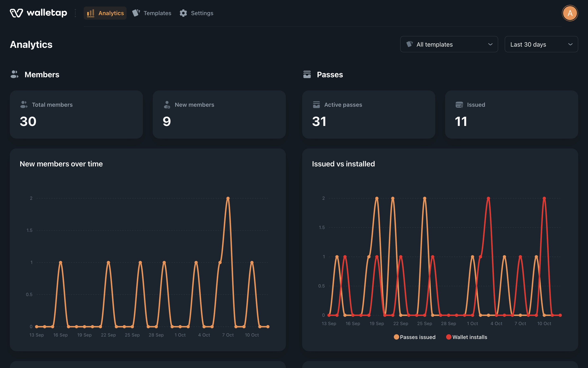Click the 19 Sep passes issued peak point

[x=377, y=198]
